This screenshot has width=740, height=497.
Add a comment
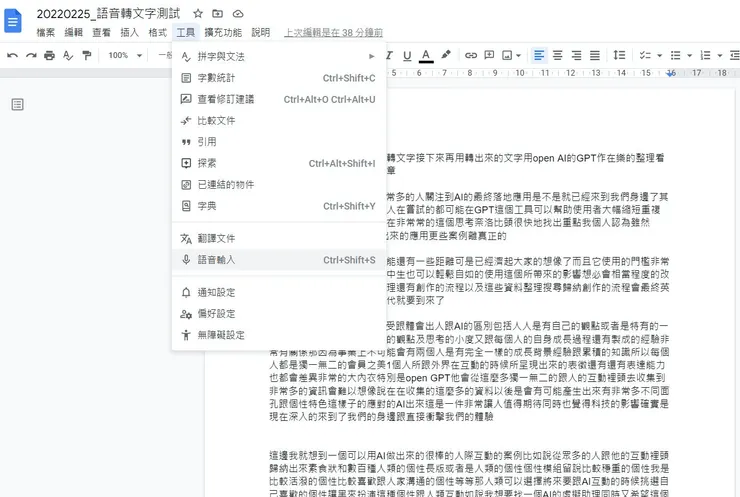tap(489, 55)
